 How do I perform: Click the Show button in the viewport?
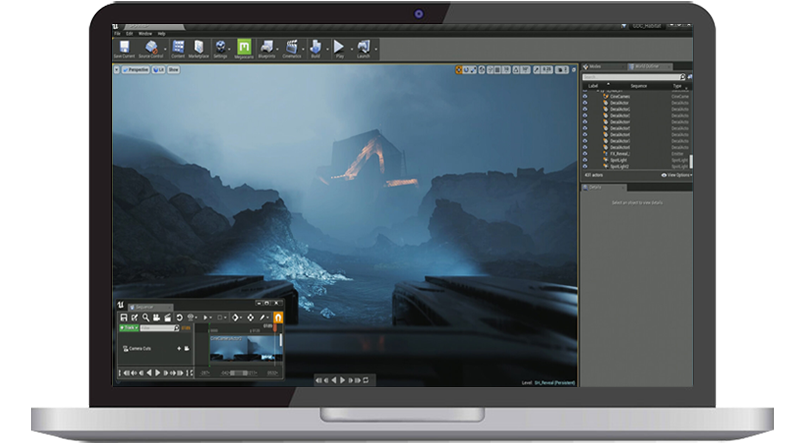pos(174,71)
